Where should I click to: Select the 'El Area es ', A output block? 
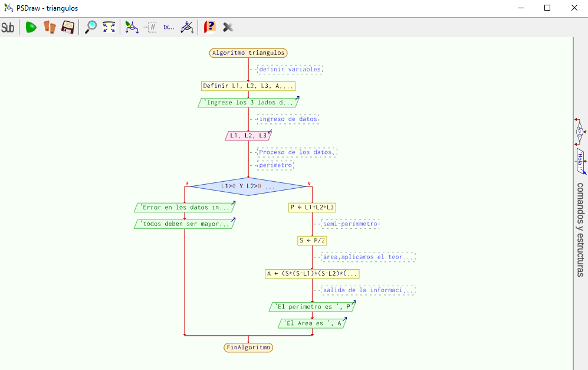coord(312,323)
